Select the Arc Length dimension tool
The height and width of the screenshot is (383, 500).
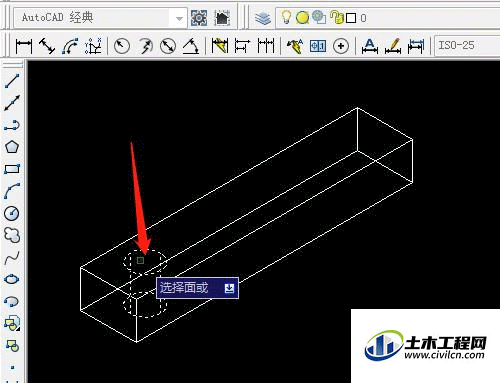[x=70, y=46]
